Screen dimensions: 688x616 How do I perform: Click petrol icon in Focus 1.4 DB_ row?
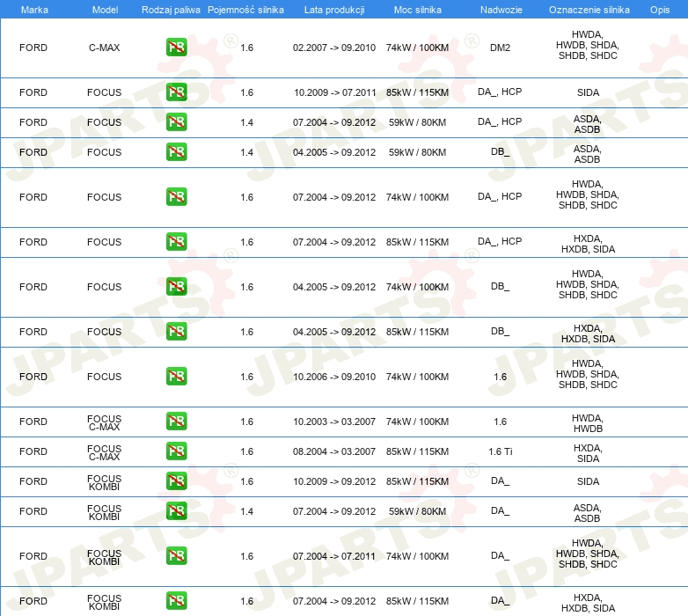[176, 152]
